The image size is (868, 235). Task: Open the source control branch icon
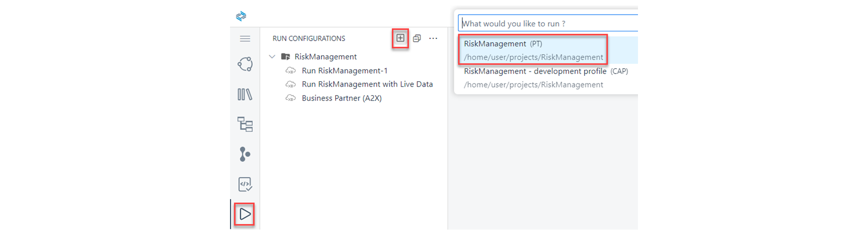(245, 154)
